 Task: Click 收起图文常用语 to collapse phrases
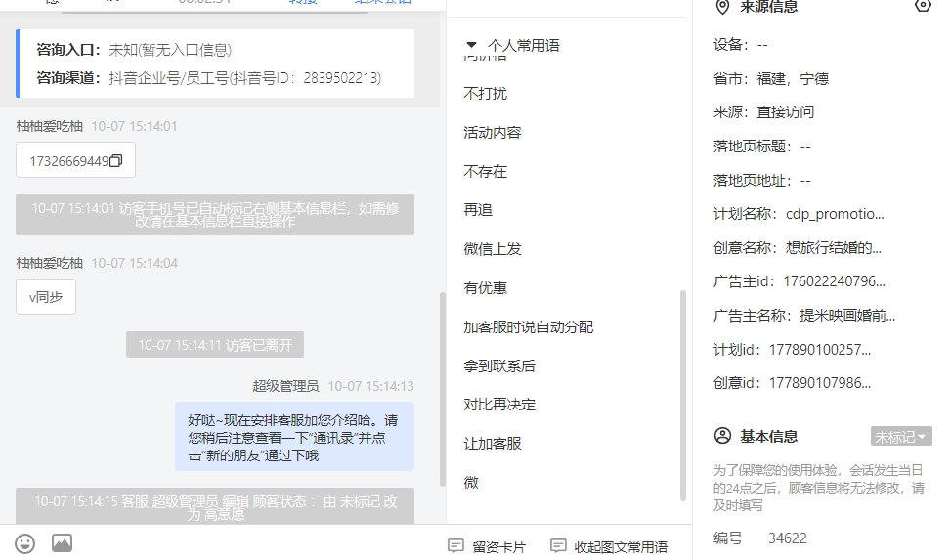click(609, 546)
